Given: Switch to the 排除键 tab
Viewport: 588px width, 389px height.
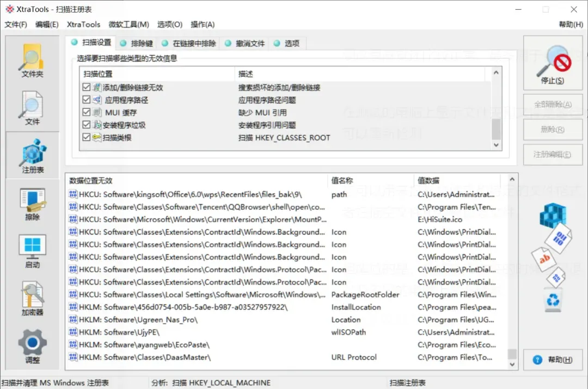Looking at the screenshot, I should [137, 43].
